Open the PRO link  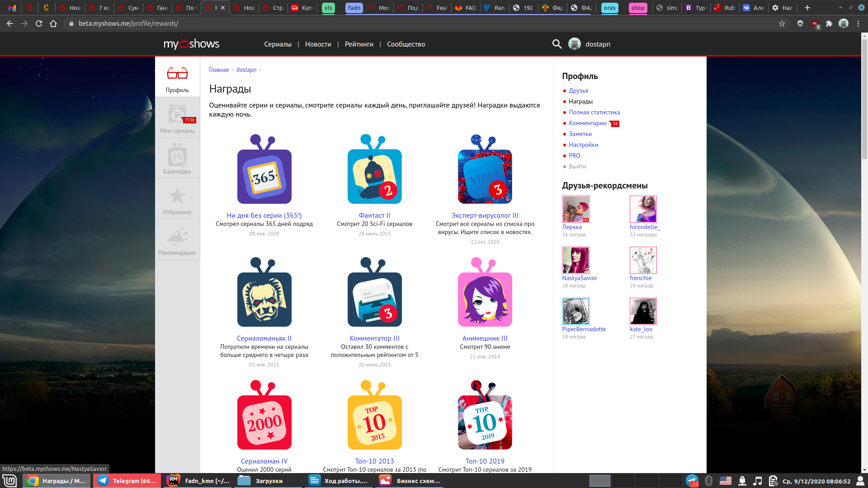(x=574, y=155)
